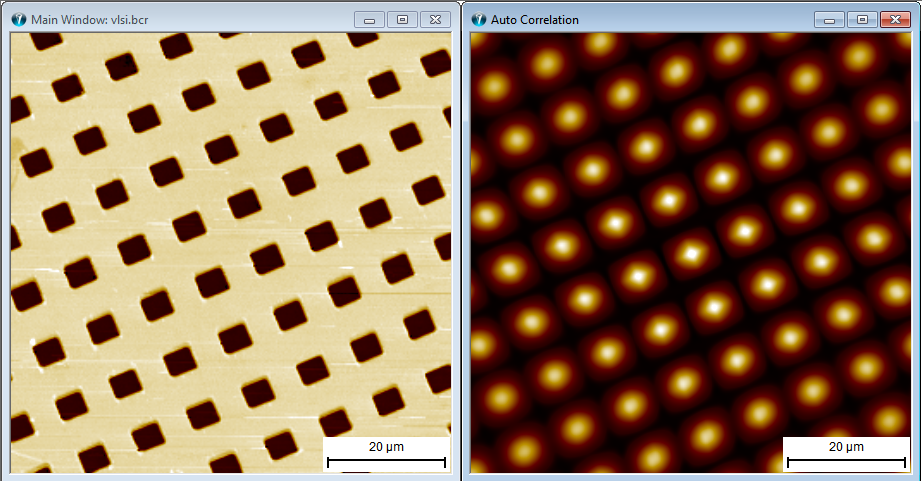This screenshot has height=481, width=922.
Task: Close the Main Window vlsi.bcr
Action: pos(435,19)
